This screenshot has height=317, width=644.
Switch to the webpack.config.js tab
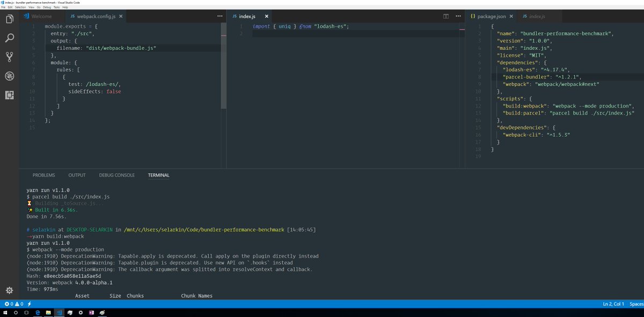pyautogui.click(x=97, y=17)
